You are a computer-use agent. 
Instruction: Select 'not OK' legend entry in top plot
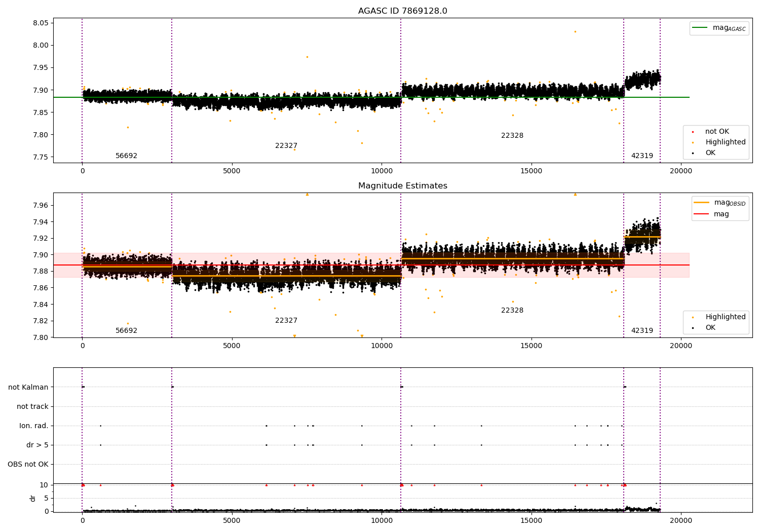click(717, 132)
